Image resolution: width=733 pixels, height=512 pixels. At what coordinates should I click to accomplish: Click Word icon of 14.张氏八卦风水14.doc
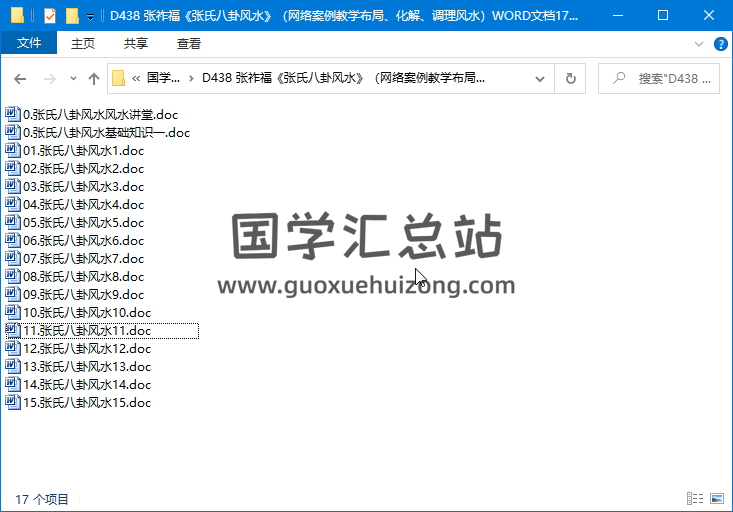click(x=13, y=384)
